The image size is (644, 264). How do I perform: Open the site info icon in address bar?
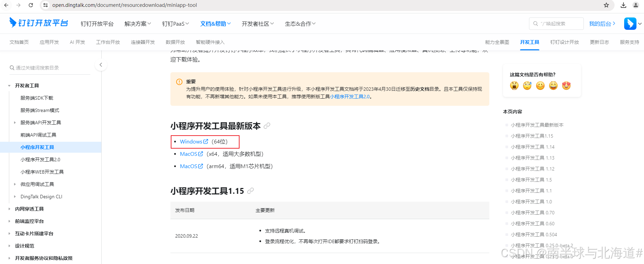tap(46, 5)
